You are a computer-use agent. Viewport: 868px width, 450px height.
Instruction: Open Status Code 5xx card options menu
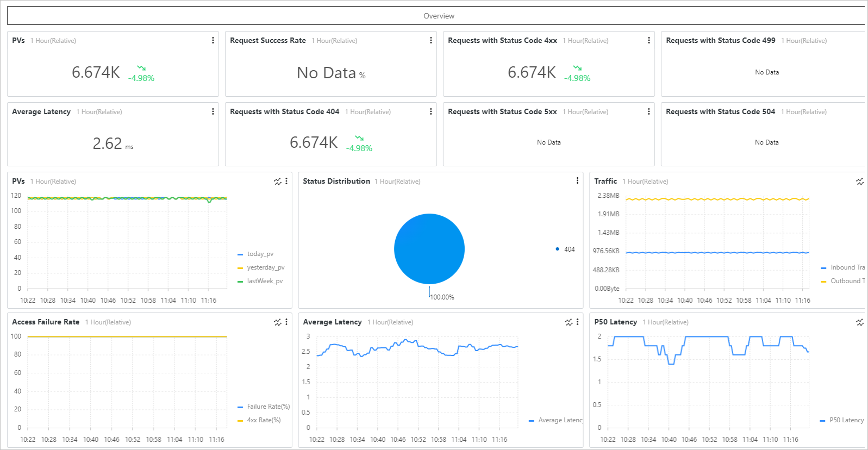tap(648, 111)
